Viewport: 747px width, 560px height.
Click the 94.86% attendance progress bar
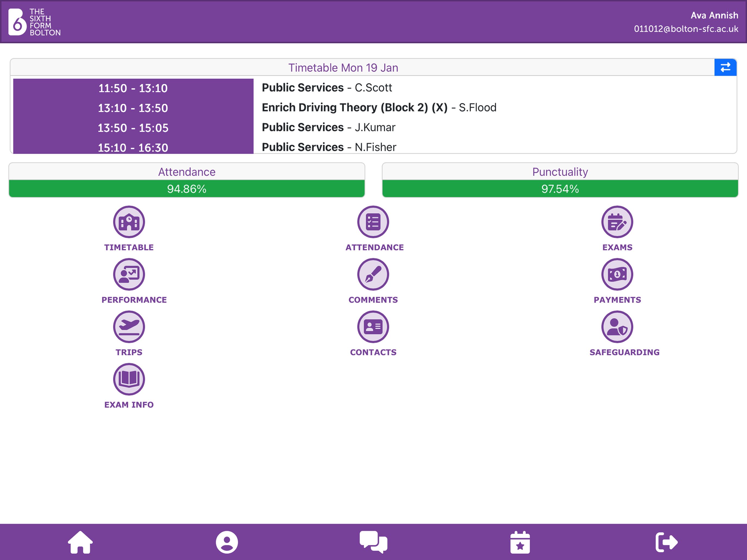[x=187, y=188]
